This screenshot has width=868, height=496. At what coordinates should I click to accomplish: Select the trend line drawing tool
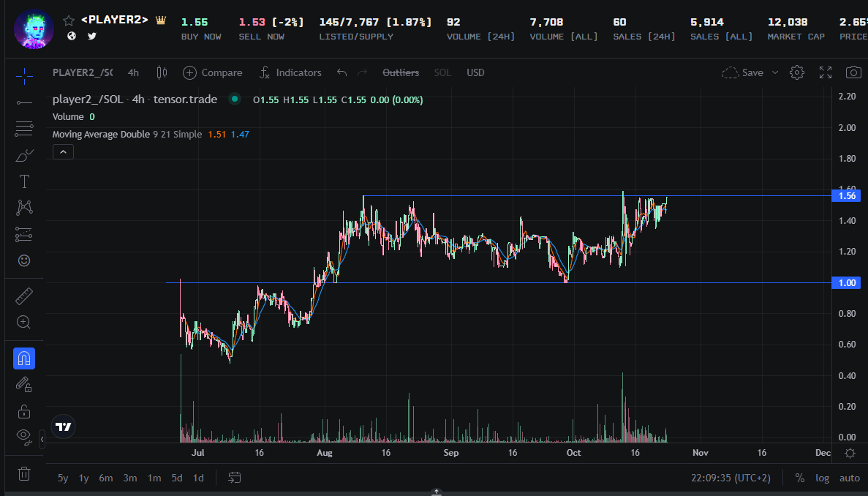[24, 102]
